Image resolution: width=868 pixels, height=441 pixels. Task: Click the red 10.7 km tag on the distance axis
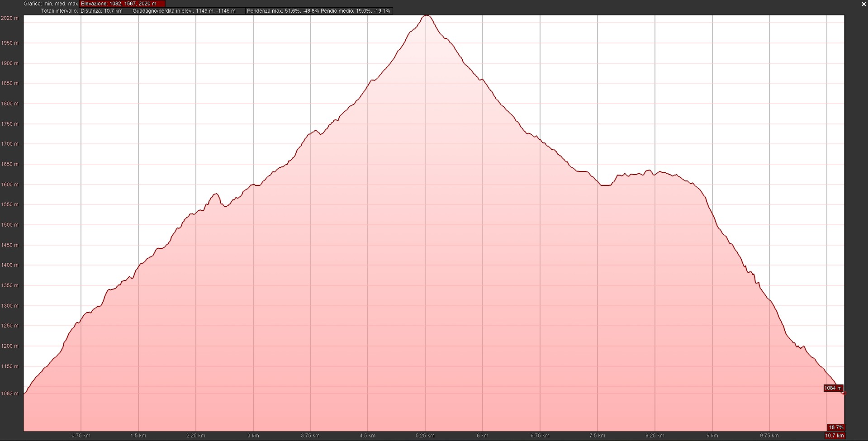tap(835, 436)
